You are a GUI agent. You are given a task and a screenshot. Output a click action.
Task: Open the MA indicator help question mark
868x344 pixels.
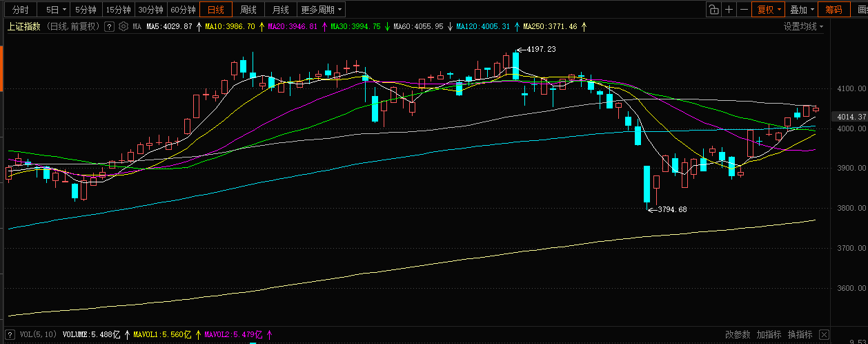tap(110, 26)
